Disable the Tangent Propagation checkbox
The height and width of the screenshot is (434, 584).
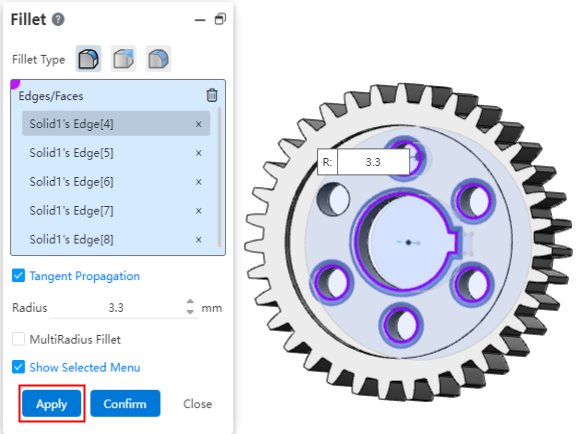[x=18, y=276]
